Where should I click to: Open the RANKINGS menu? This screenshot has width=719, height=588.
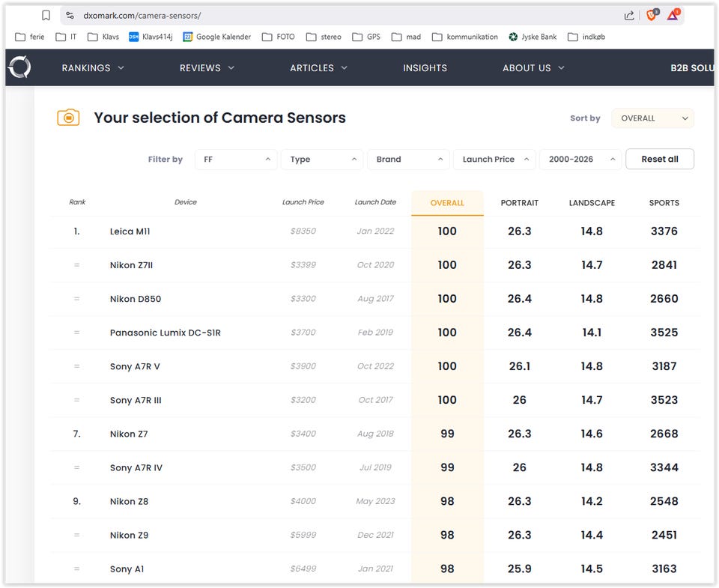point(93,67)
